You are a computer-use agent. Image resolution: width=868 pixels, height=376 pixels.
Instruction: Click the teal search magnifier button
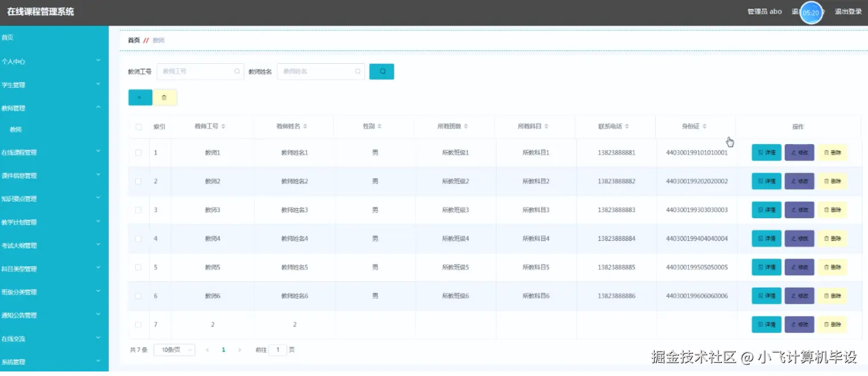pos(382,71)
